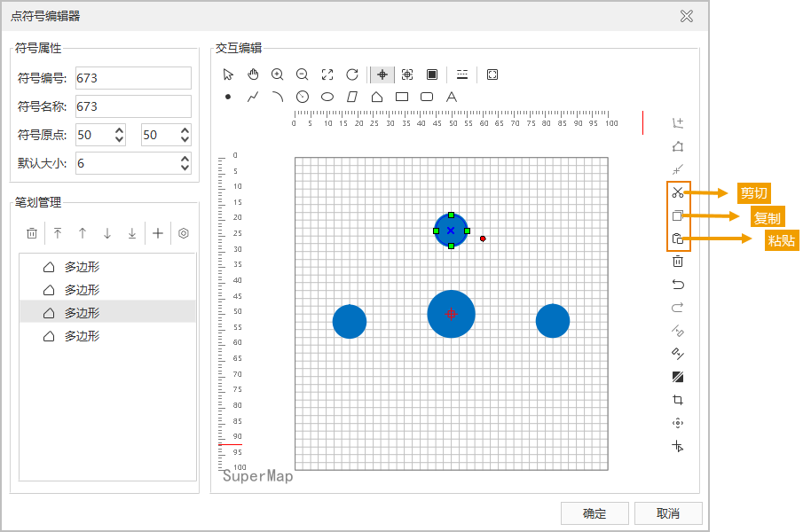Select the arrow pointer tool
This screenshot has width=811, height=532.
coord(227,74)
